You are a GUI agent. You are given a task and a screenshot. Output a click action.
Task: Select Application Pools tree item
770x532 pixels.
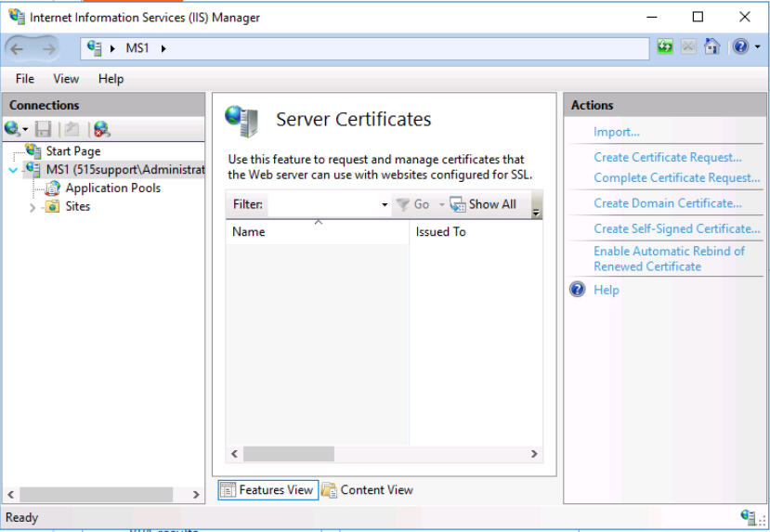(113, 188)
